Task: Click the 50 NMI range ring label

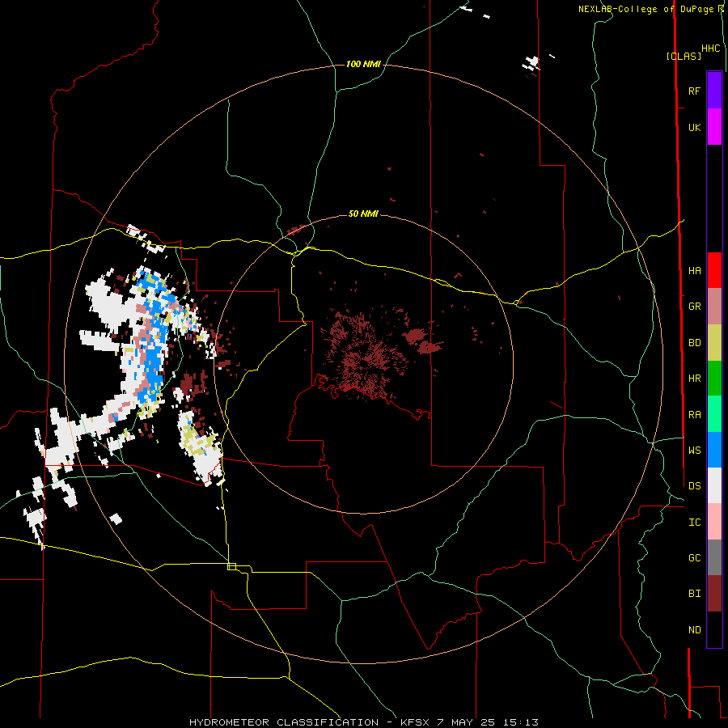Action: pos(363,214)
